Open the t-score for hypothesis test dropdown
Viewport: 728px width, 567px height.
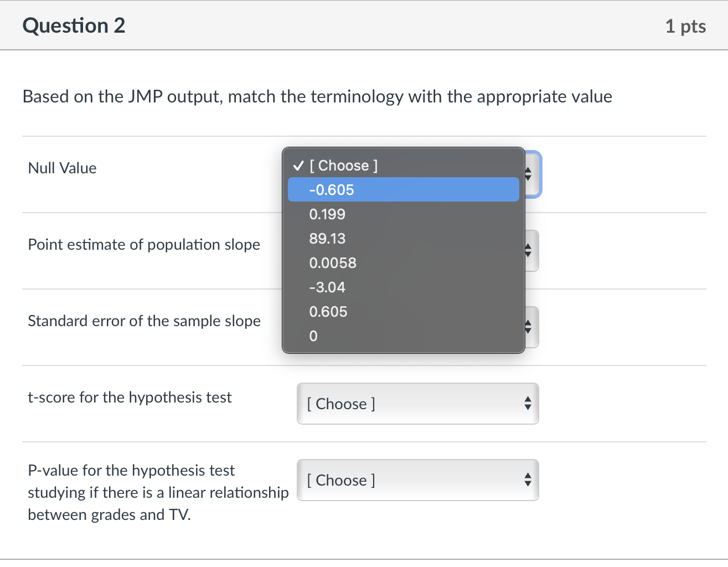418,404
